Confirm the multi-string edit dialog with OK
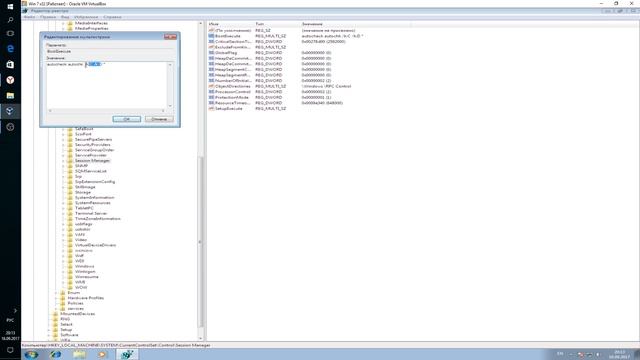Image resolution: width=640 pixels, height=360 pixels. (x=127, y=119)
